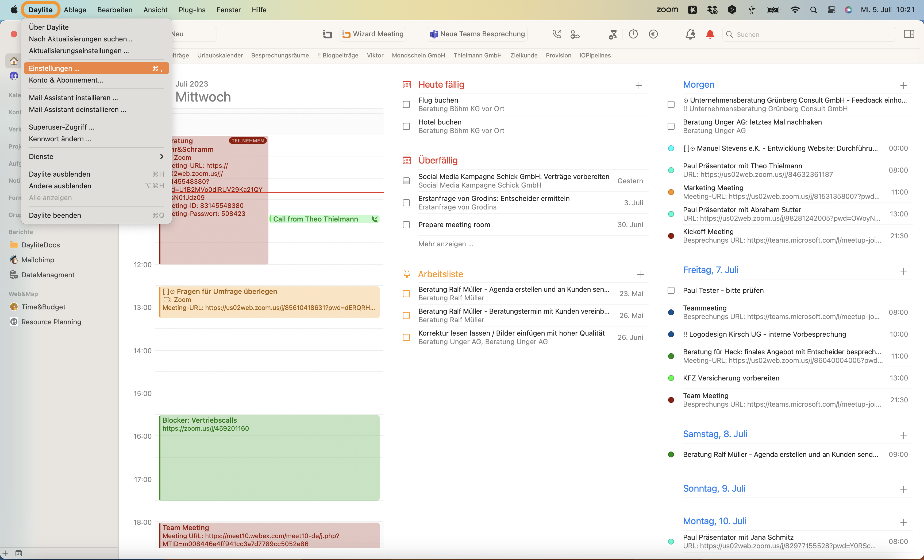Open the bell with person notifications icon
This screenshot has width=924, height=560.
[690, 34]
